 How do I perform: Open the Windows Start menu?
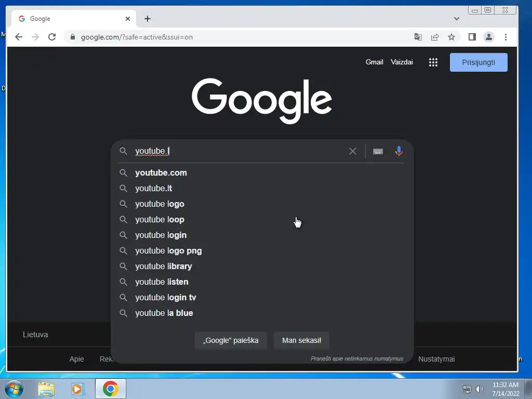(x=14, y=389)
